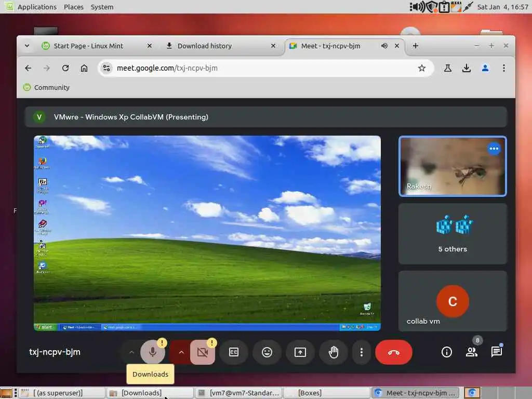
Task: Switch to the Start Page - Linux Mint tab
Action: tap(88, 46)
